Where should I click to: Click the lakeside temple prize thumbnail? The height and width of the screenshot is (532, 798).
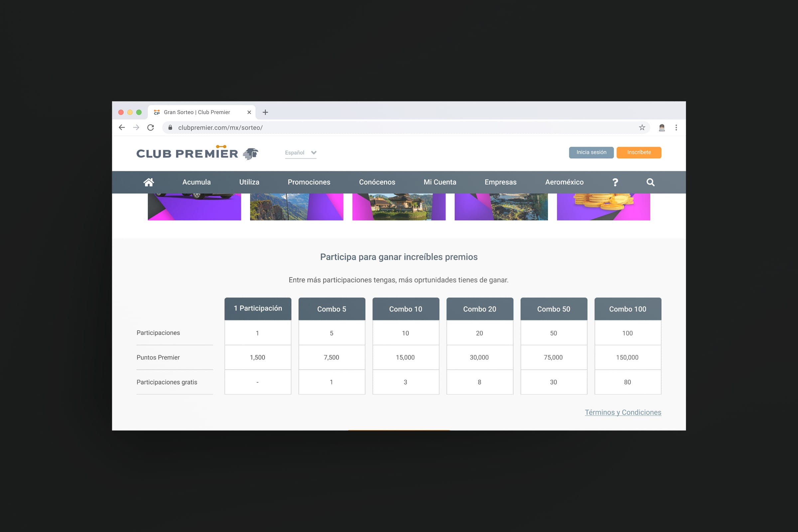(x=399, y=206)
